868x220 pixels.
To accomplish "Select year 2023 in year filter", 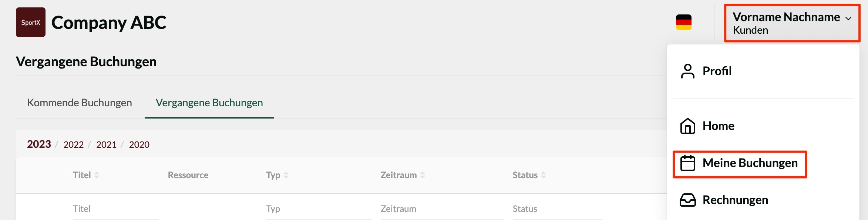I will point(39,144).
